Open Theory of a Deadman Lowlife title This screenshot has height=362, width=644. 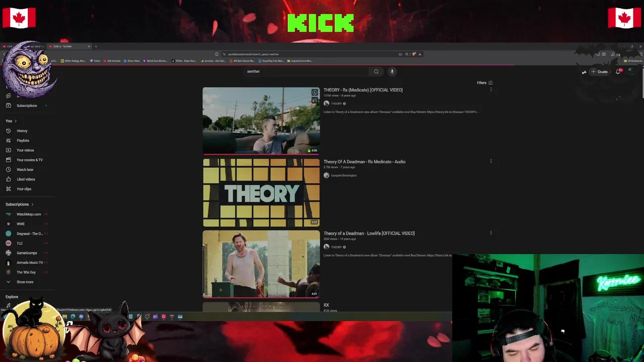pyautogui.click(x=369, y=233)
